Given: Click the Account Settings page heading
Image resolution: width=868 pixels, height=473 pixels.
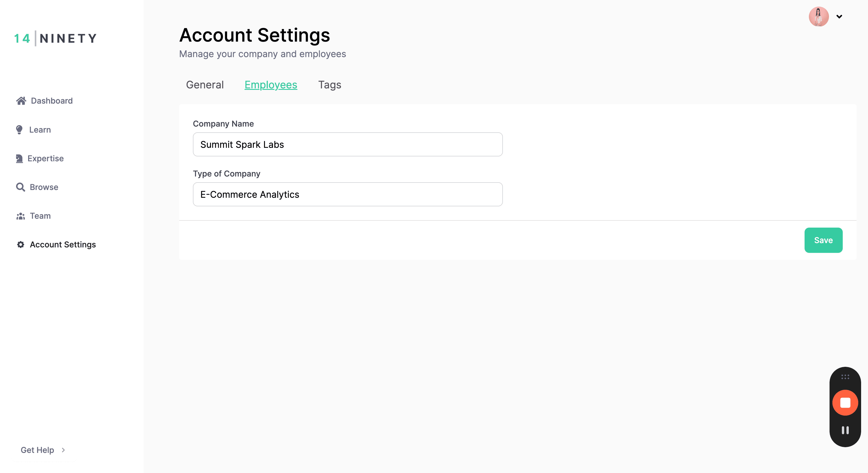Looking at the screenshot, I should tap(254, 35).
